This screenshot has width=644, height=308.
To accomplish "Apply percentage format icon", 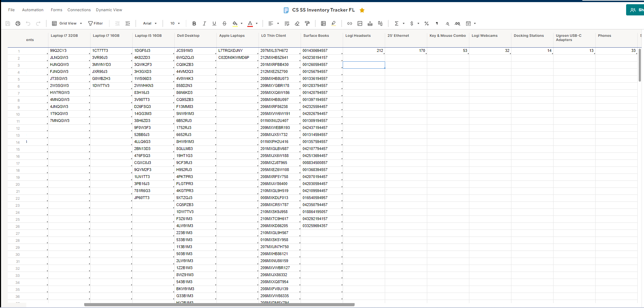I will [x=427, y=23].
